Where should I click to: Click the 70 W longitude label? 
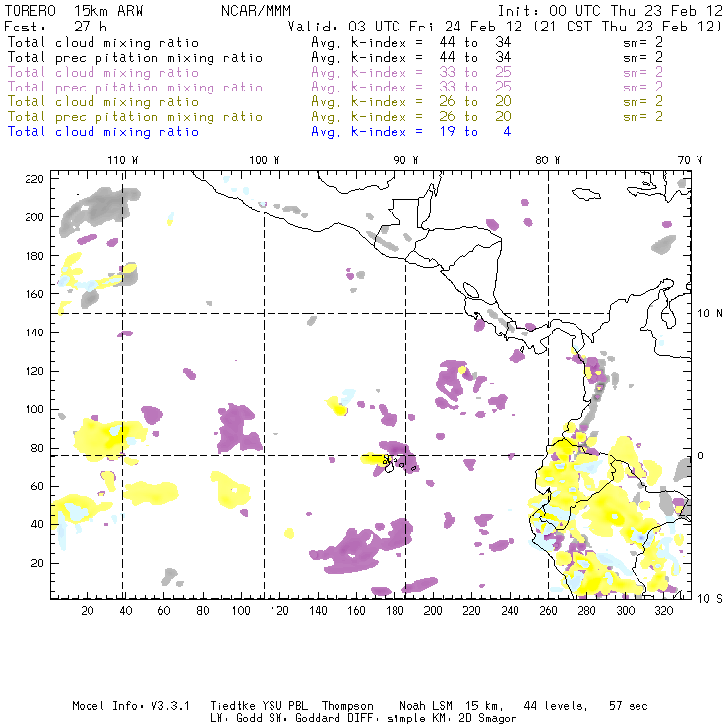point(691,160)
